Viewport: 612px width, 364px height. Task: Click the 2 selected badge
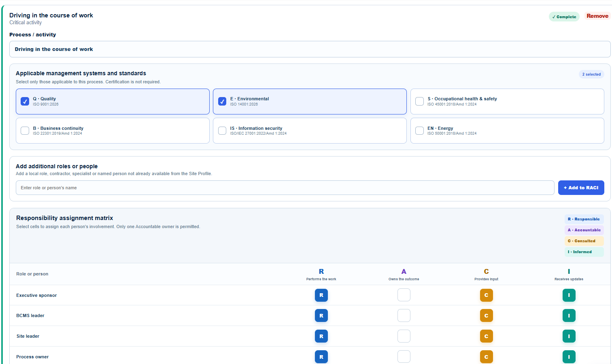pyautogui.click(x=591, y=74)
